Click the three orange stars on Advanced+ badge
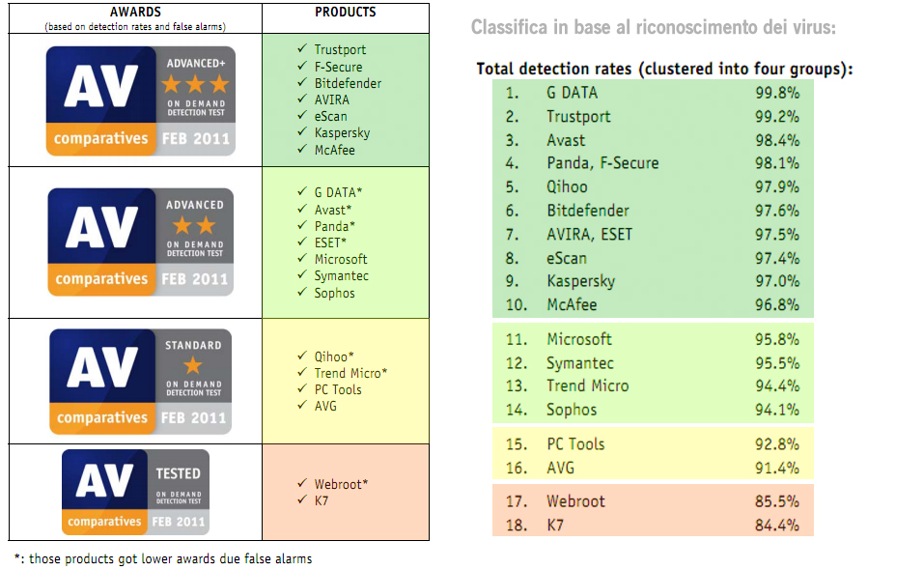This screenshot has height=570, width=924. (195, 84)
